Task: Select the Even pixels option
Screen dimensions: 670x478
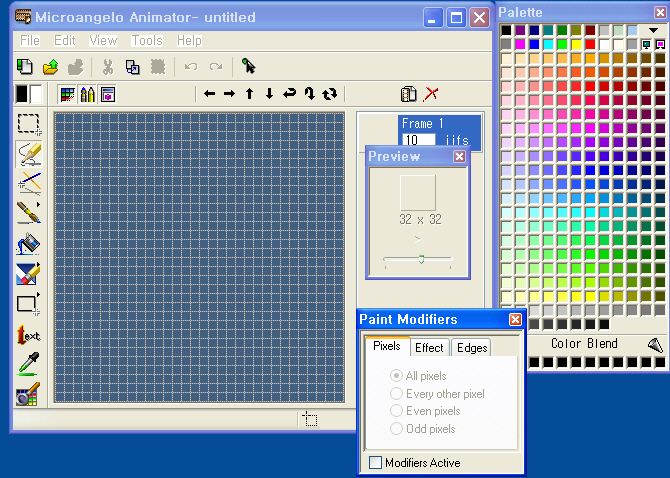Action: click(x=396, y=411)
